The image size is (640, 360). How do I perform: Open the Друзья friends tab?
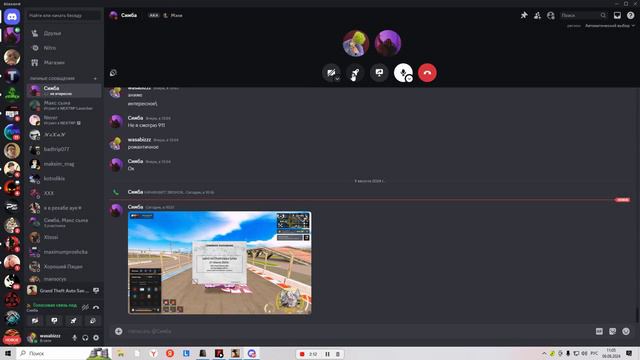(x=64, y=33)
